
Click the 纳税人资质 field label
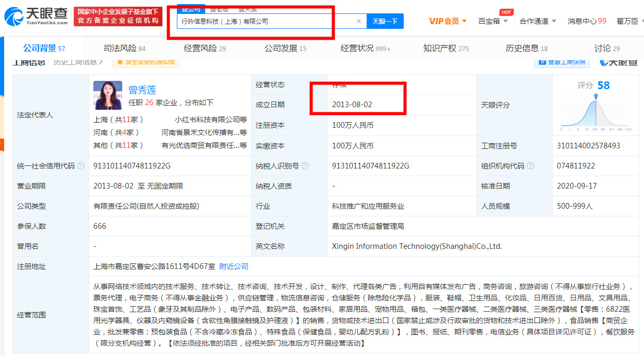point(274,186)
